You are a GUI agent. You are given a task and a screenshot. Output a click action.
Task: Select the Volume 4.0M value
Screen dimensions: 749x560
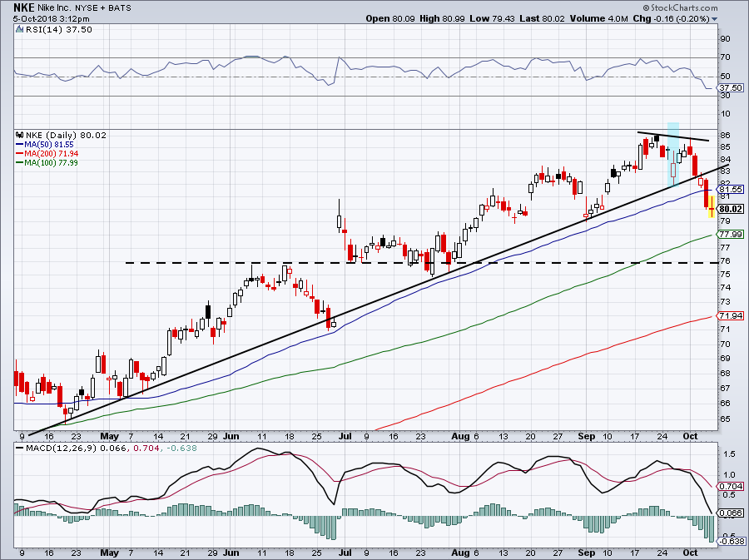coord(599,18)
